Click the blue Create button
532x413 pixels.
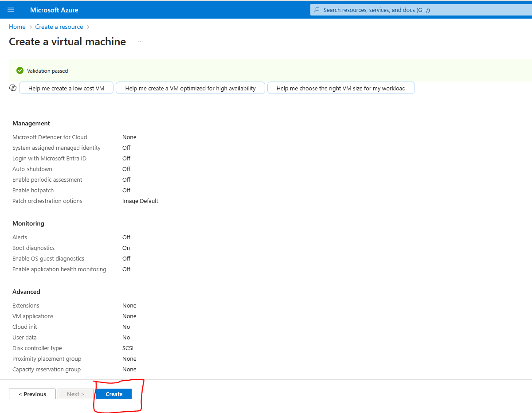(114, 394)
